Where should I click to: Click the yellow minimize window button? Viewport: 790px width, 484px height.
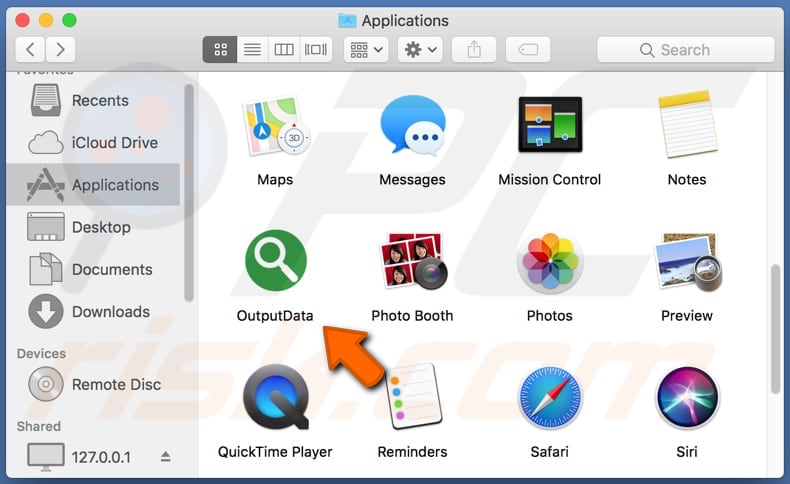(46, 20)
